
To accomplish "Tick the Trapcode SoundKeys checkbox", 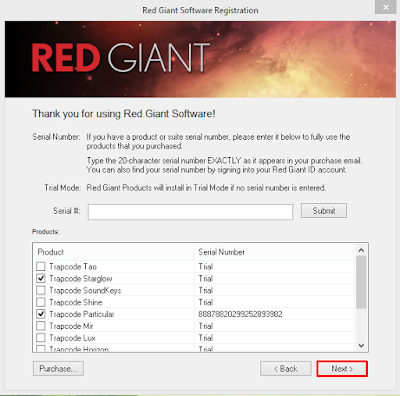I will tap(41, 290).
